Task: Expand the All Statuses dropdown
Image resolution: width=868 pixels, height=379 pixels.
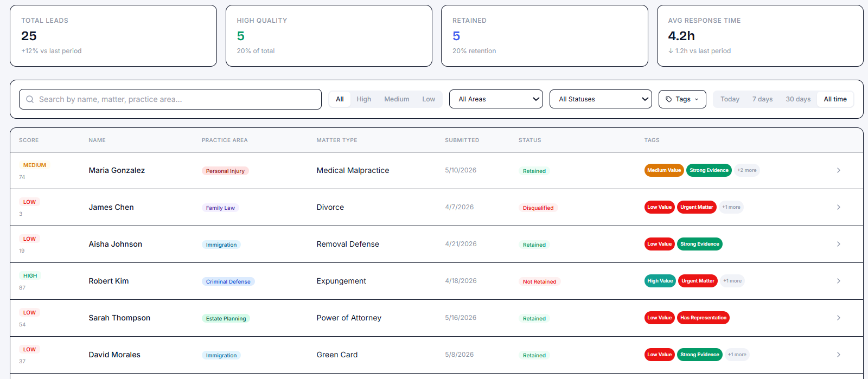Action: (601, 99)
